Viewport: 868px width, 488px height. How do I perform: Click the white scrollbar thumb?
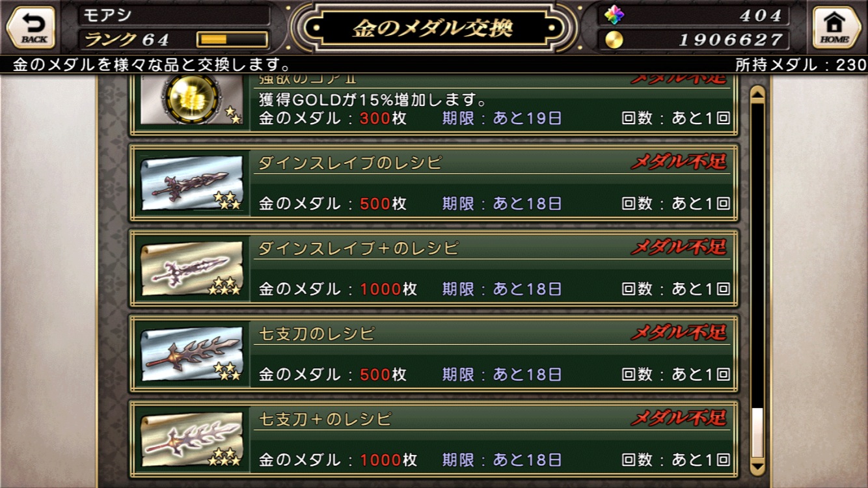point(757,433)
